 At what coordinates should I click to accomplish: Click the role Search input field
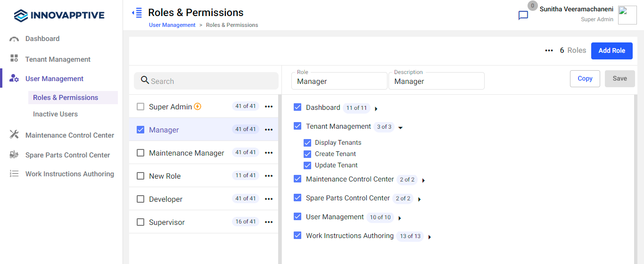(206, 81)
